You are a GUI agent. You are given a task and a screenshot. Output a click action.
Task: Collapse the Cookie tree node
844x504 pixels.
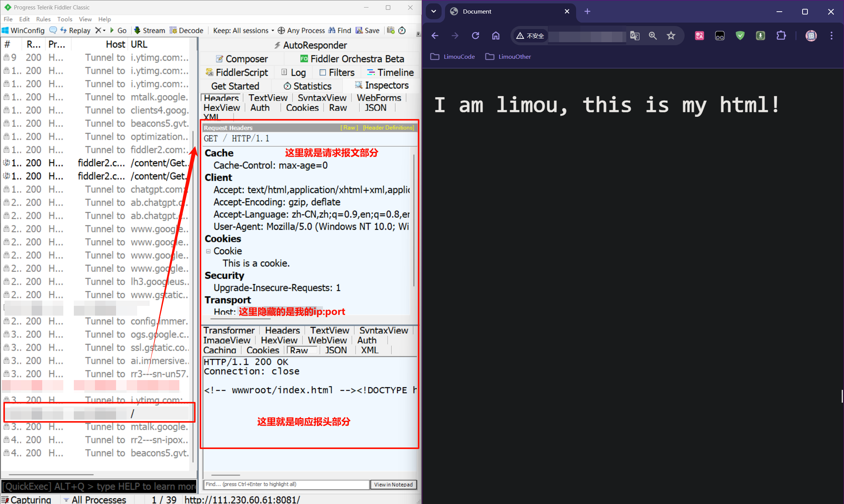208,251
